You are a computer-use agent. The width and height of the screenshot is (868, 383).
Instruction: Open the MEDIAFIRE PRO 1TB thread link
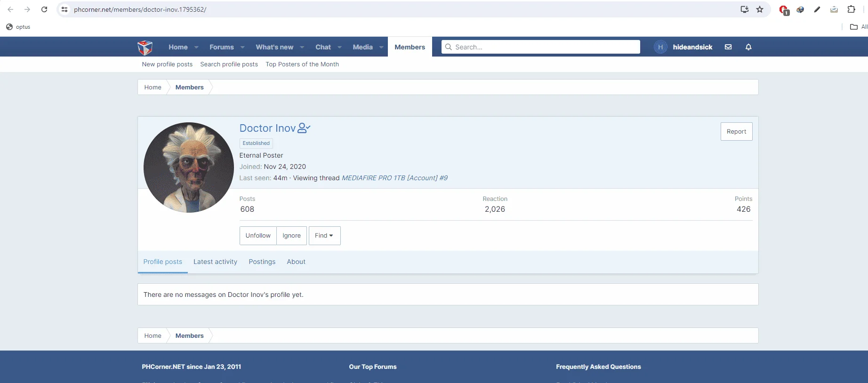394,178
